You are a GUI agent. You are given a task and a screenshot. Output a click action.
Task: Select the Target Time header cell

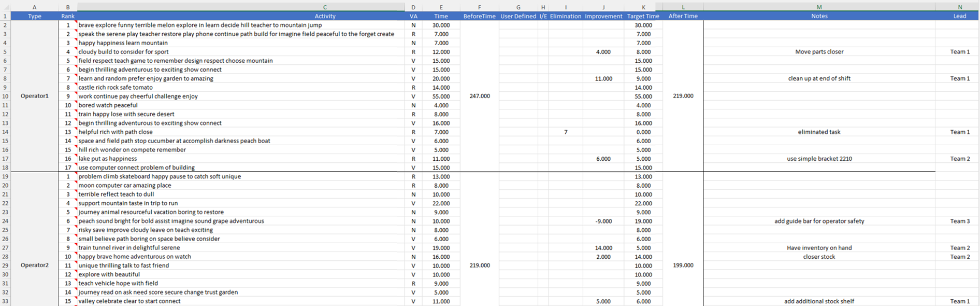tap(643, 16)
